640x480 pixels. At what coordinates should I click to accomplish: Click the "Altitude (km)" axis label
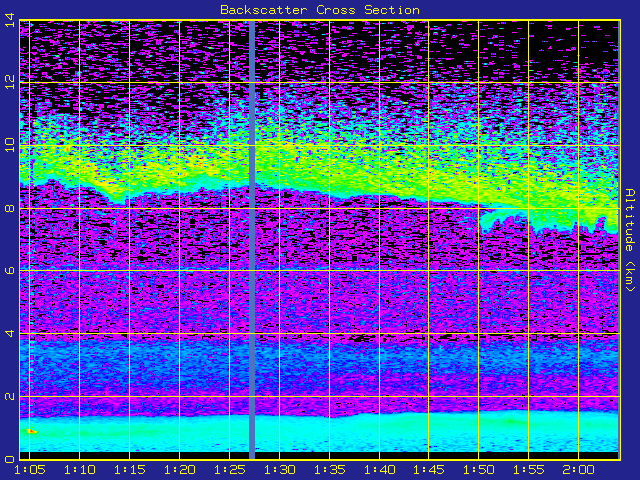(630, 240)
